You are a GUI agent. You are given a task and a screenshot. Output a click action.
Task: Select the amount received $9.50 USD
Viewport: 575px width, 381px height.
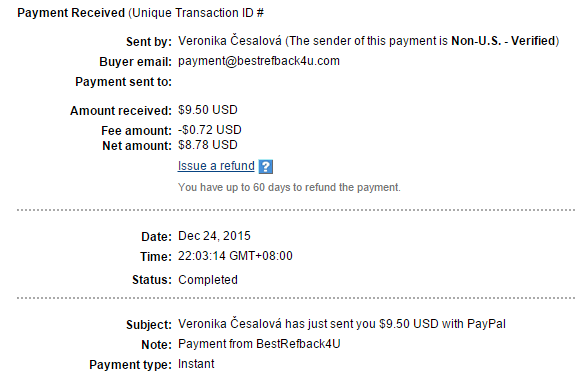[x=208, y=110]
